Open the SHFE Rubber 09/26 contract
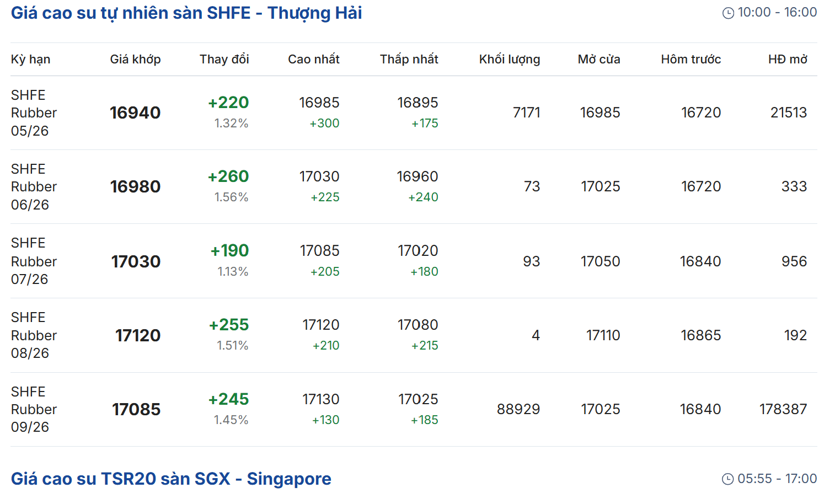Viewport: 835px width, 504px height. pos(34,410)
